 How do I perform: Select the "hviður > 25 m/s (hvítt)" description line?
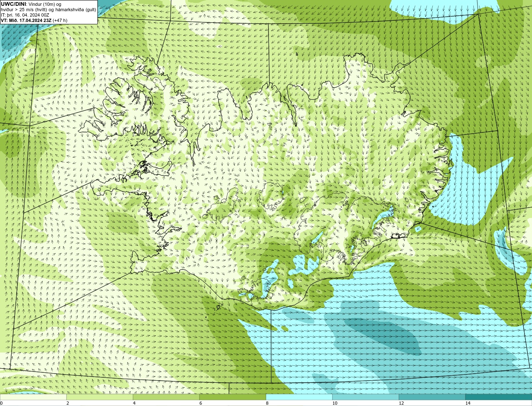pos(48,10)
